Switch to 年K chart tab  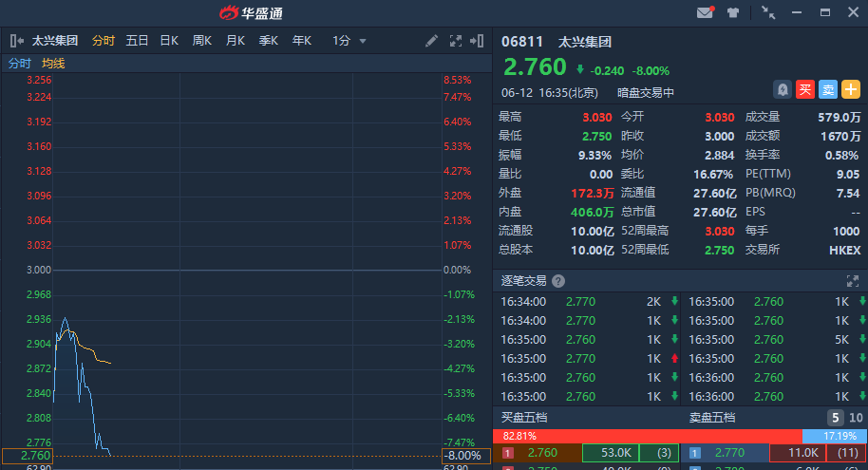coord(301,41)
